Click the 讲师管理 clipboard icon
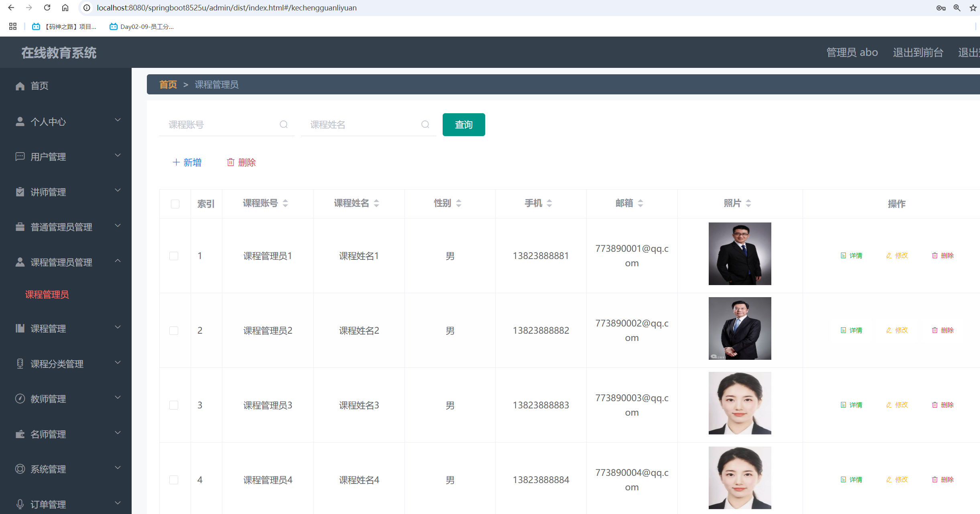The width and height of the screenshot is (980, 514). 20,192
